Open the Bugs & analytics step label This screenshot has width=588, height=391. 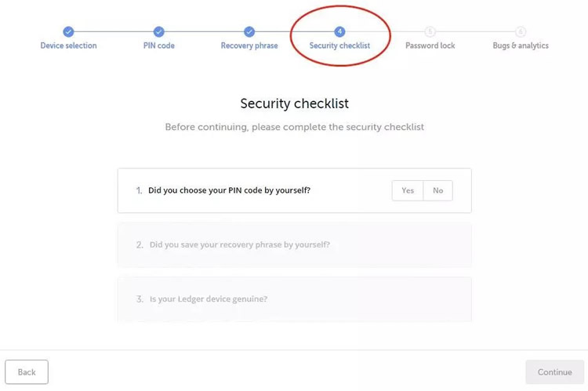tap(521, 45)
